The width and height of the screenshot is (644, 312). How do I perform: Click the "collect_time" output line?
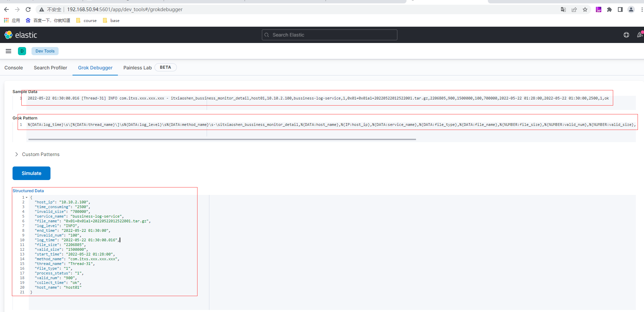58,283
